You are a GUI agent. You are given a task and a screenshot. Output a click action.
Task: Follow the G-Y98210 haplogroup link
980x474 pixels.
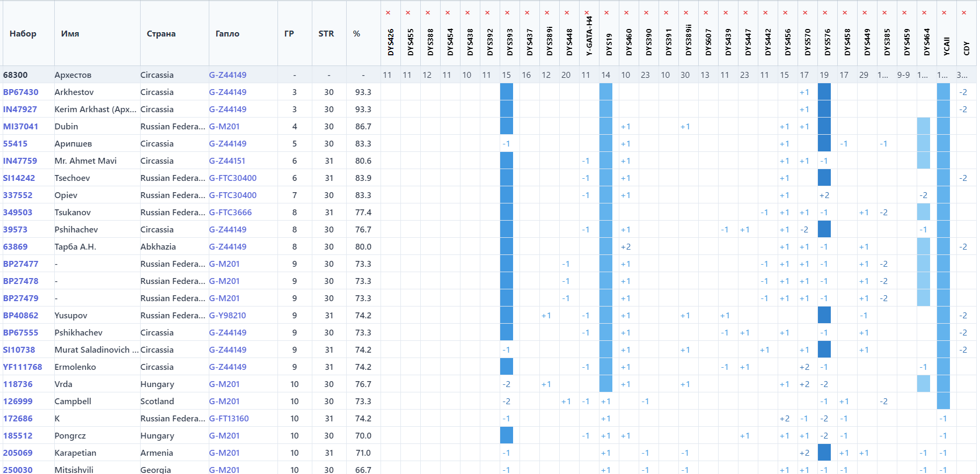(x=228, y=316)
